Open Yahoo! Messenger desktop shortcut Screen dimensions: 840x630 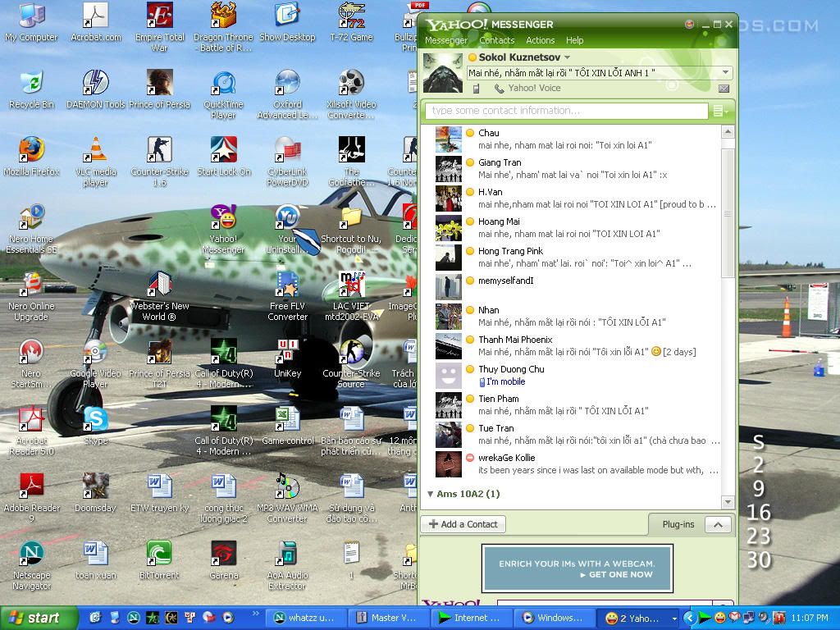[x=223, y=230]
